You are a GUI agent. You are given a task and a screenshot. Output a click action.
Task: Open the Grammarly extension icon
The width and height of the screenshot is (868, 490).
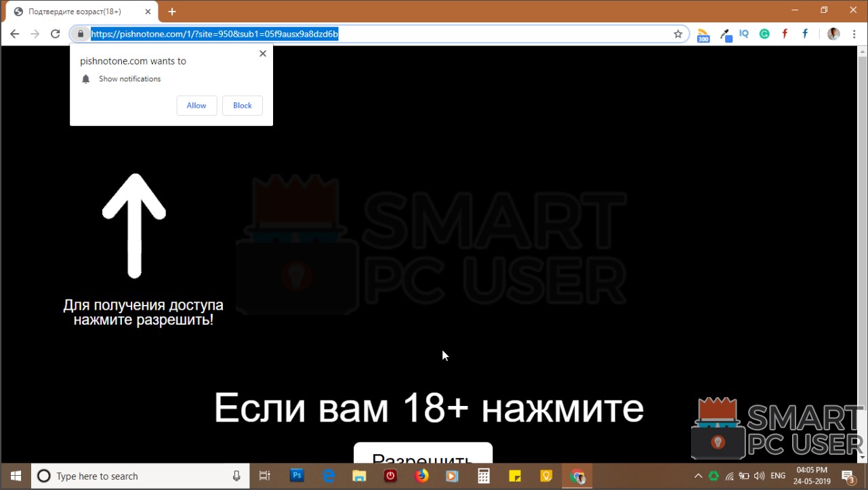(x=764, y=33)
